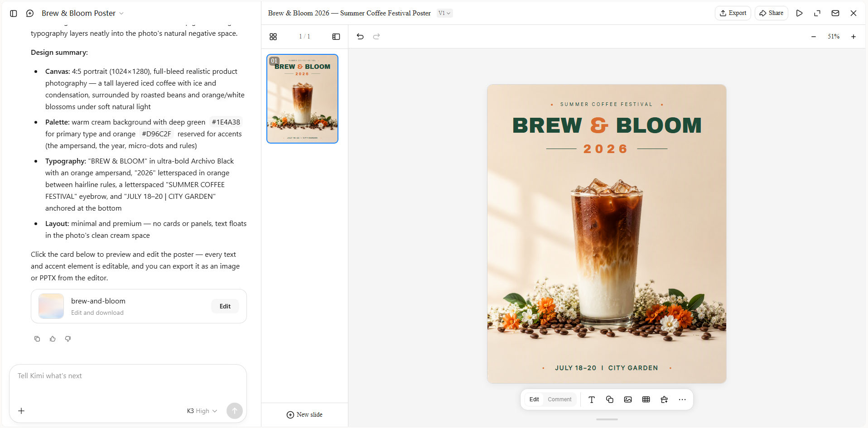Start a new chat with the plus-bubble icon
868x428 pixels.
(30, 14)
